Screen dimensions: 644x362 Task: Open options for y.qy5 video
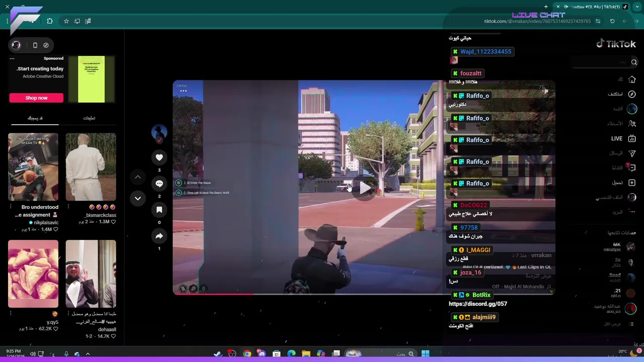click(x=11, y=313)
